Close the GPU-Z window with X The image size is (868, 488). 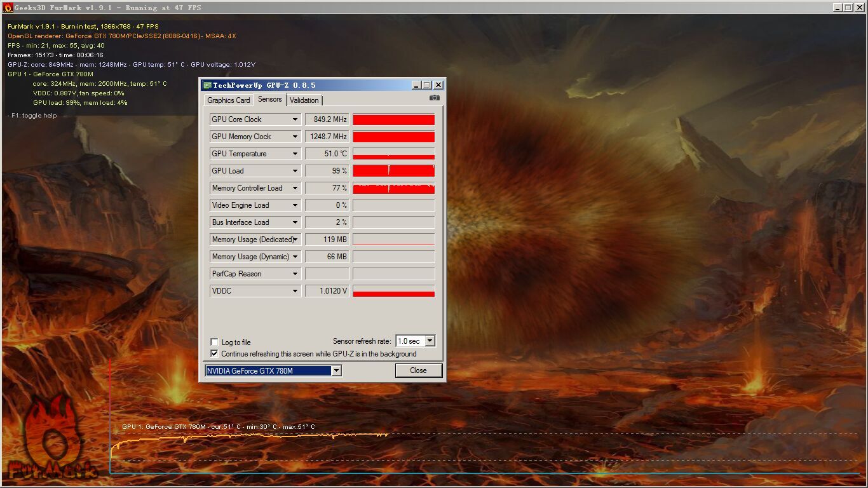click(438, 85)
